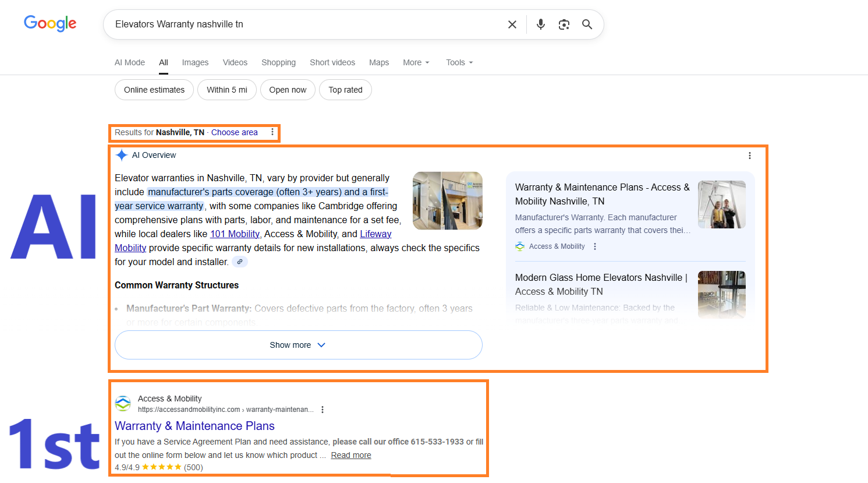Open Google Lens image search icon

tap(564, 24)
